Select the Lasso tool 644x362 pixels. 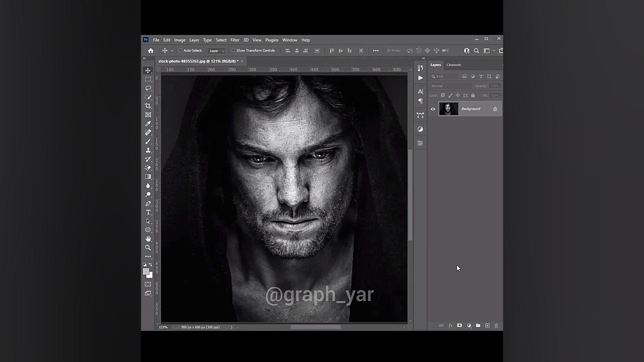148,88
